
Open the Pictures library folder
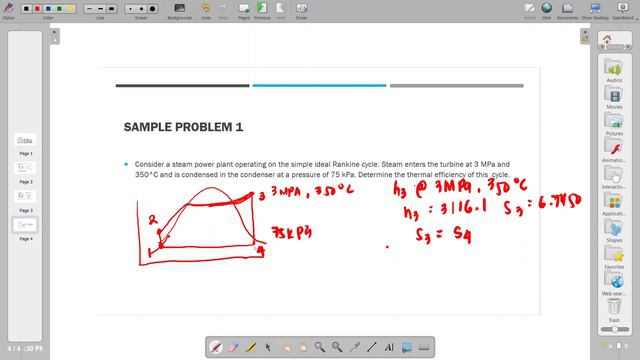[614, 124]
